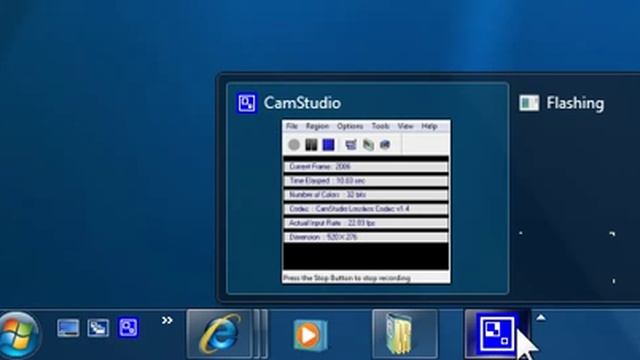Click the CamStudio preview title text
This screenshot has height=360, width=640.
(302, 103)
